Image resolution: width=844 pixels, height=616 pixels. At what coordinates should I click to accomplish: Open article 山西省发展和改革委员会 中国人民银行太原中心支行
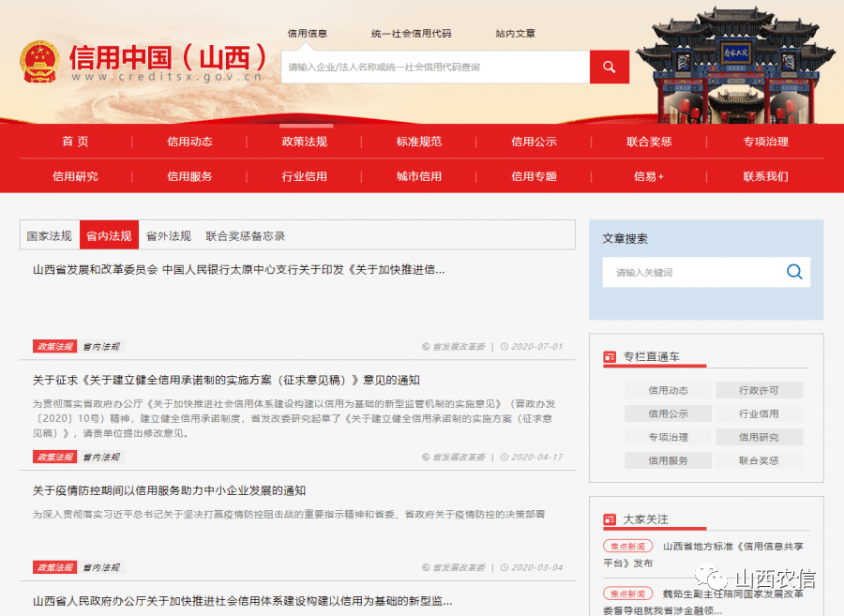click(x=239, y=269)
